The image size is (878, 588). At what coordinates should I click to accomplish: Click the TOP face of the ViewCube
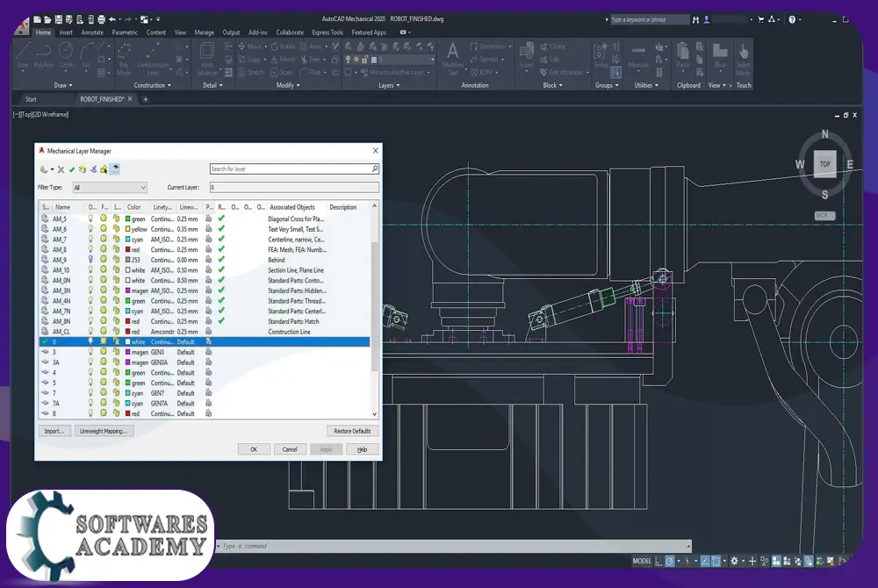click(824, 164)
